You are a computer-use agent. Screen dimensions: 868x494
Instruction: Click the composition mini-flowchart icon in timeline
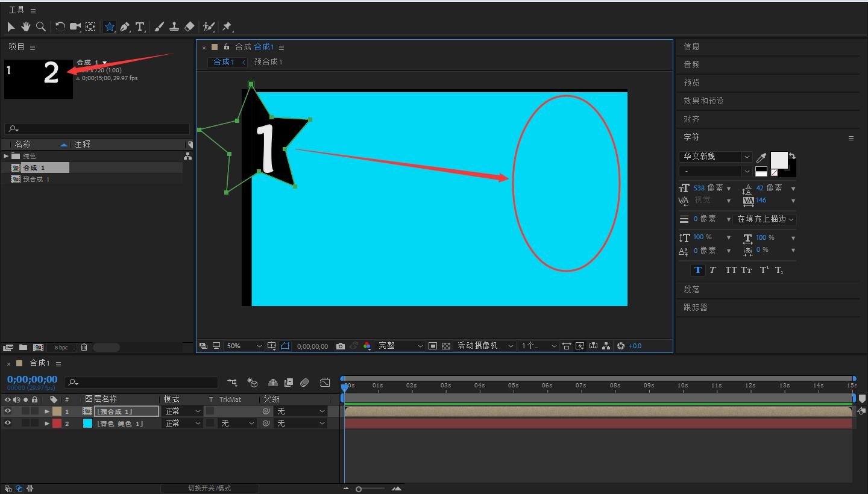coord(232,383)
